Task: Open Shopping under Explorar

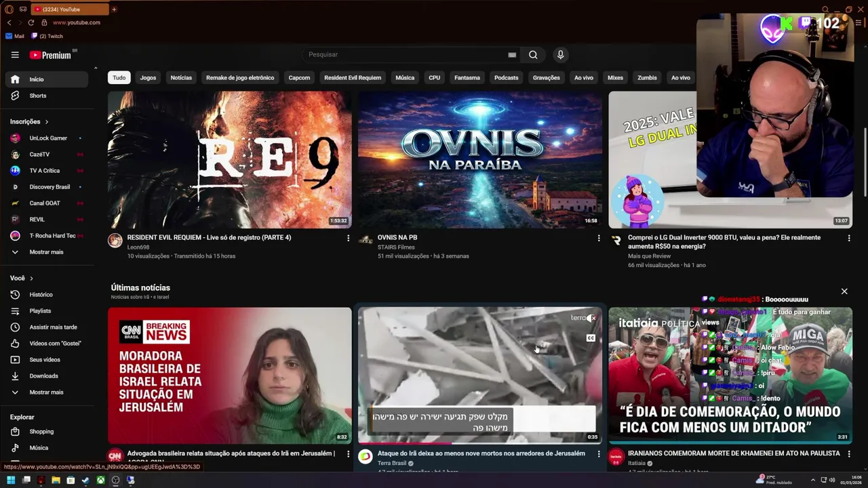Action: (x=47, y=432)
